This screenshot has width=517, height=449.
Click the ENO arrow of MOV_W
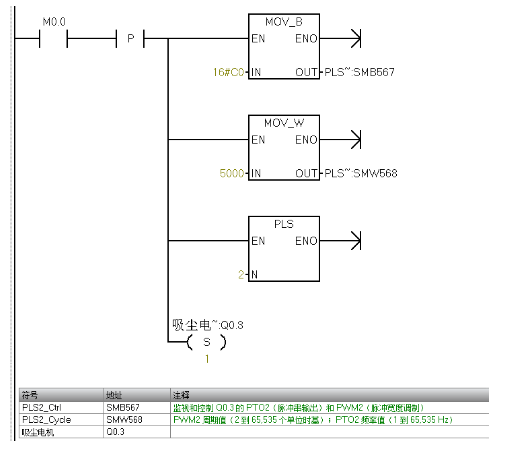tap(356, 139)
